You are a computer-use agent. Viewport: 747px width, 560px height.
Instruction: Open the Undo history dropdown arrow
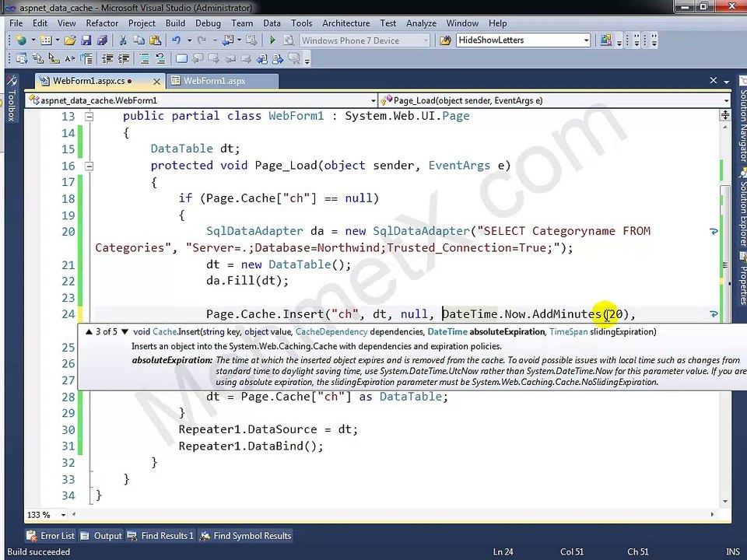[x=189, y=40]
